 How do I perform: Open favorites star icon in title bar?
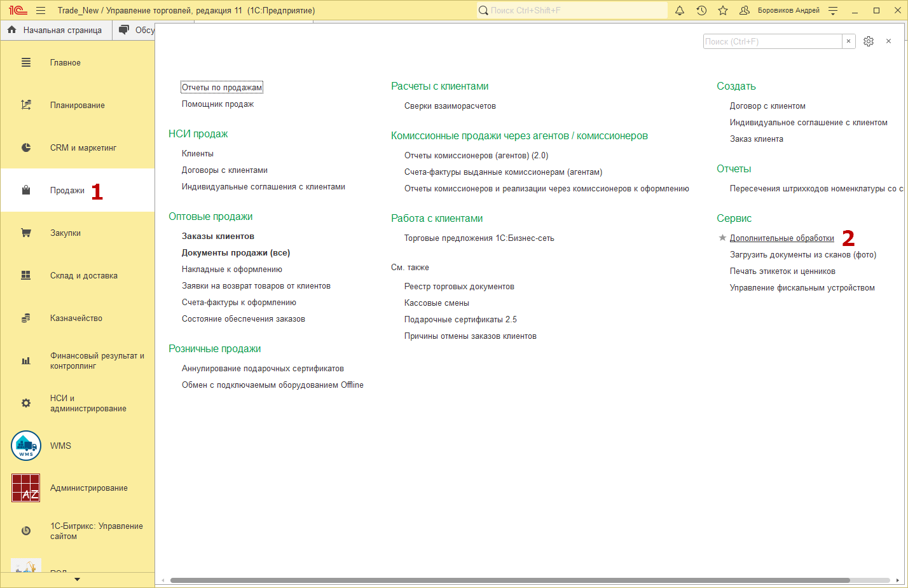(x=723, y=10)
